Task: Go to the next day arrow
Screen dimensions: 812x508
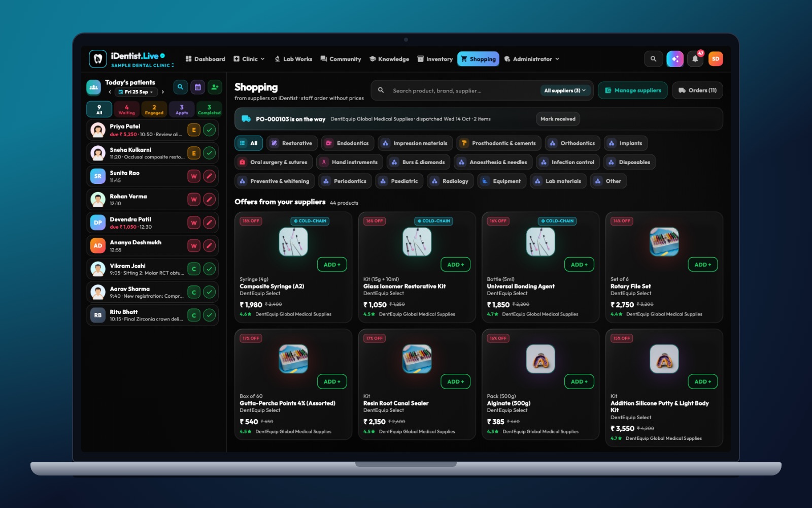Action: click(162, 92)
